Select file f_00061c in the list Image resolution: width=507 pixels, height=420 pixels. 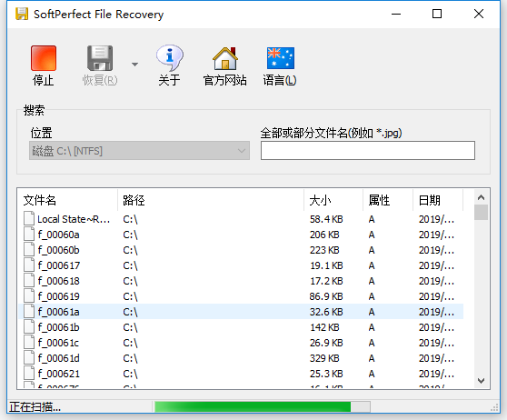(x=241, y=343)
